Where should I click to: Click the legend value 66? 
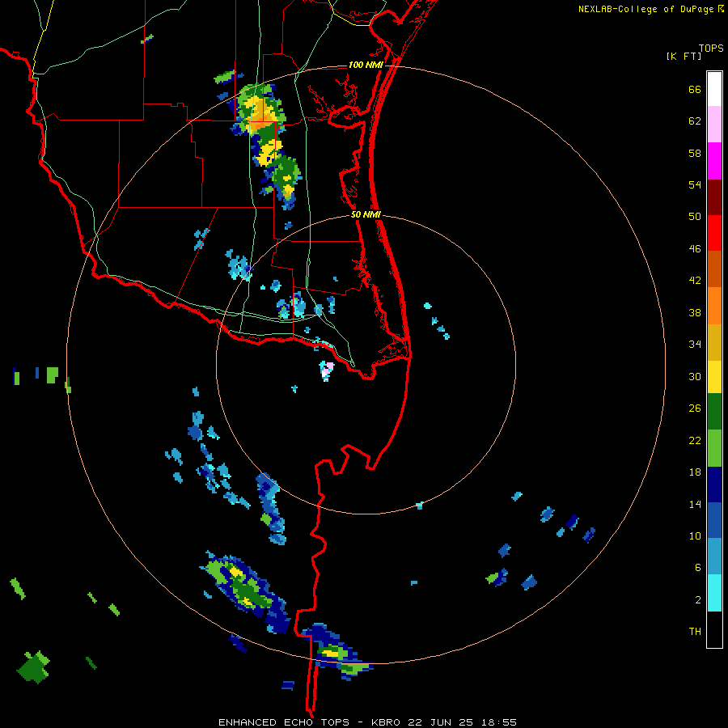[x=695, y=89]
